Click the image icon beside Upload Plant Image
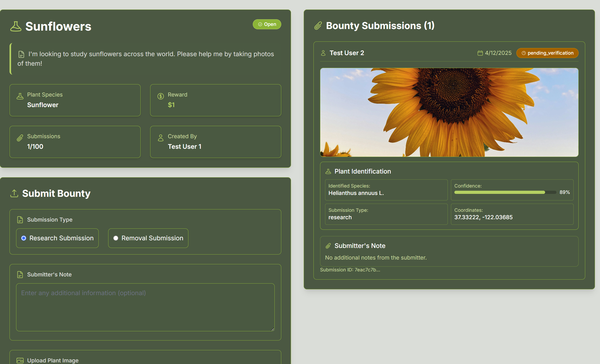The image size is (600, 364). (x=20, y=360)
